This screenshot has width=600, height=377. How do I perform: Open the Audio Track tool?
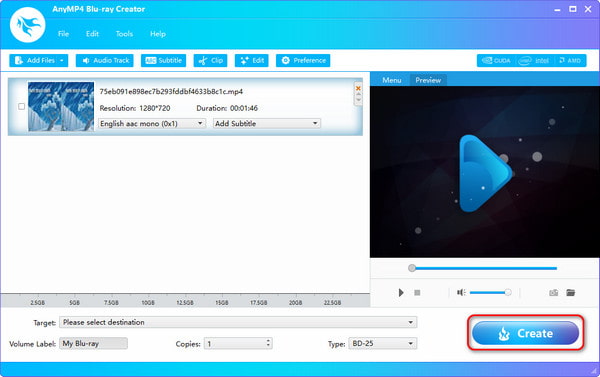pyautogui.click(x=104, y=60)
